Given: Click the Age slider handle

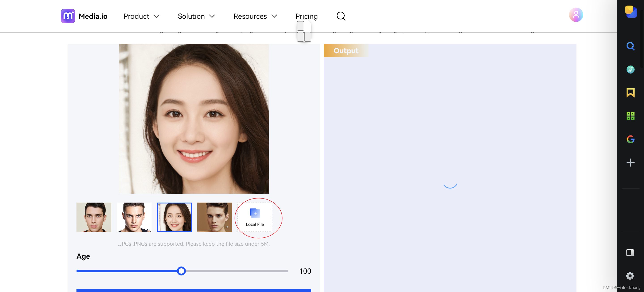Looking at the screenshot, I should coord(181,271).
